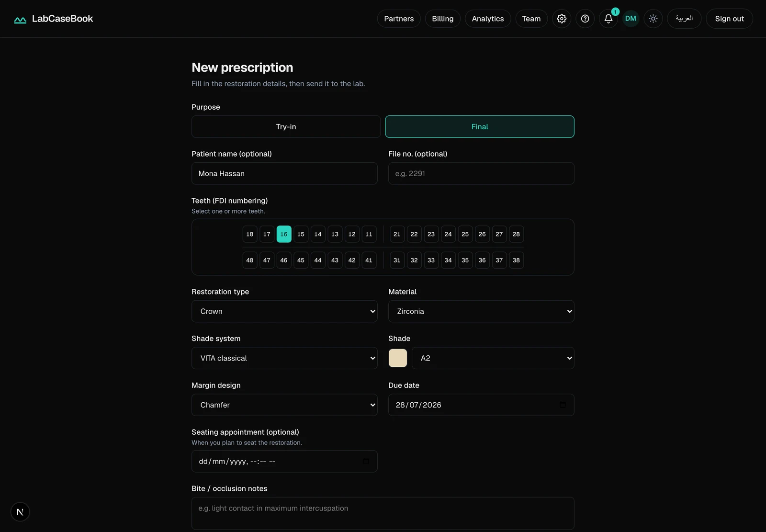
Task: Open the settings gear icon
Action: [x=562, y=19]
